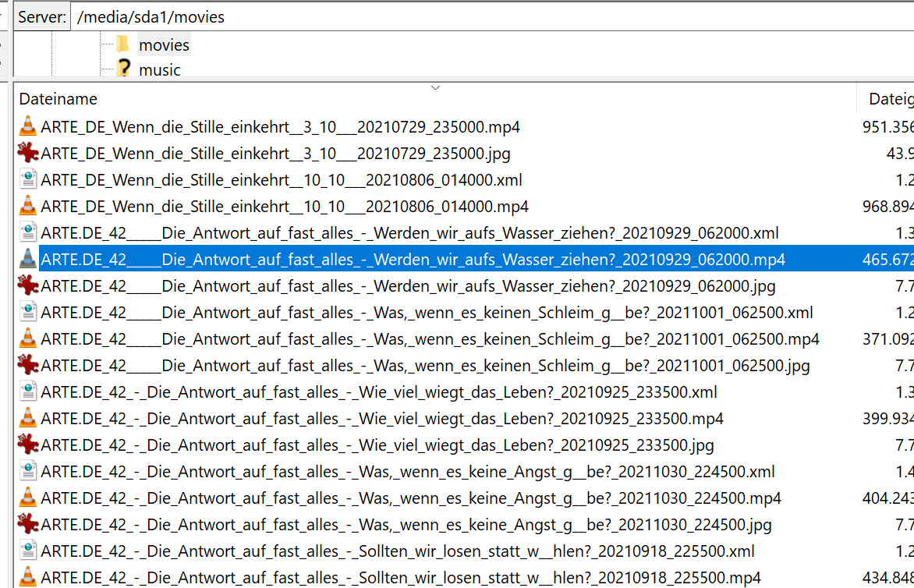Image resolution: width=914 pixels, height=588 pixels.
Task: Click question mark icon beside music folder
Action: [x=122, y=69]
